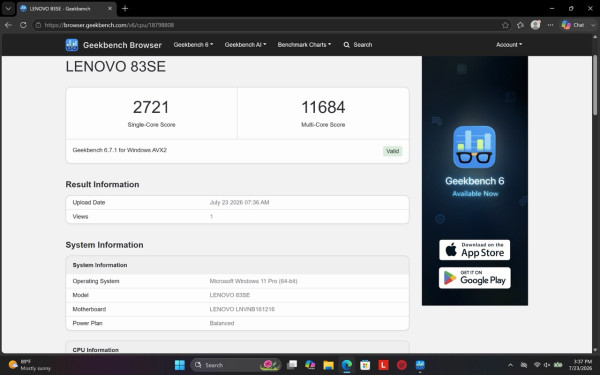This screenshot has height=375, width=600.
Task: Click Microsoft Windows 11 Pro (64-bit) value
Action: tap(253, 281)
